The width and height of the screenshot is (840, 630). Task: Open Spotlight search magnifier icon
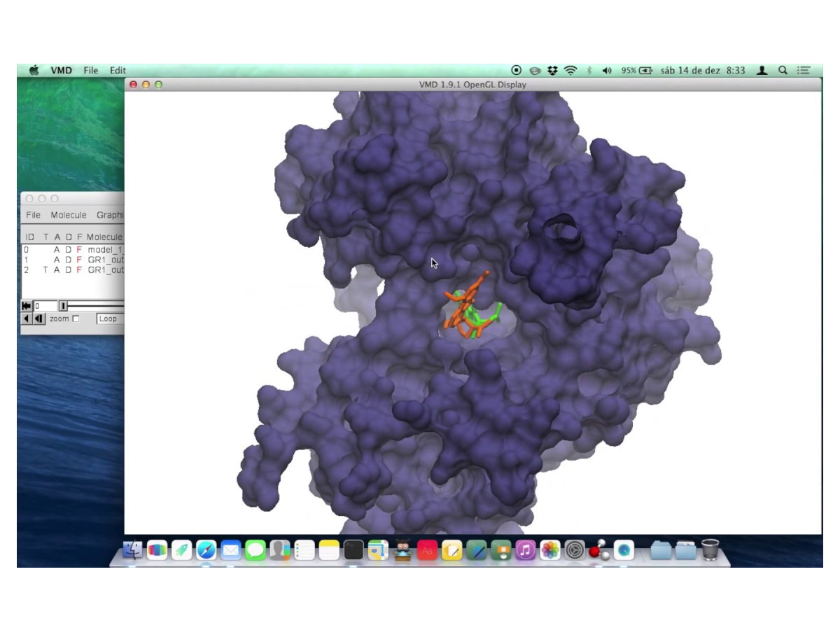pyautogui.click(x=783, y=71)
